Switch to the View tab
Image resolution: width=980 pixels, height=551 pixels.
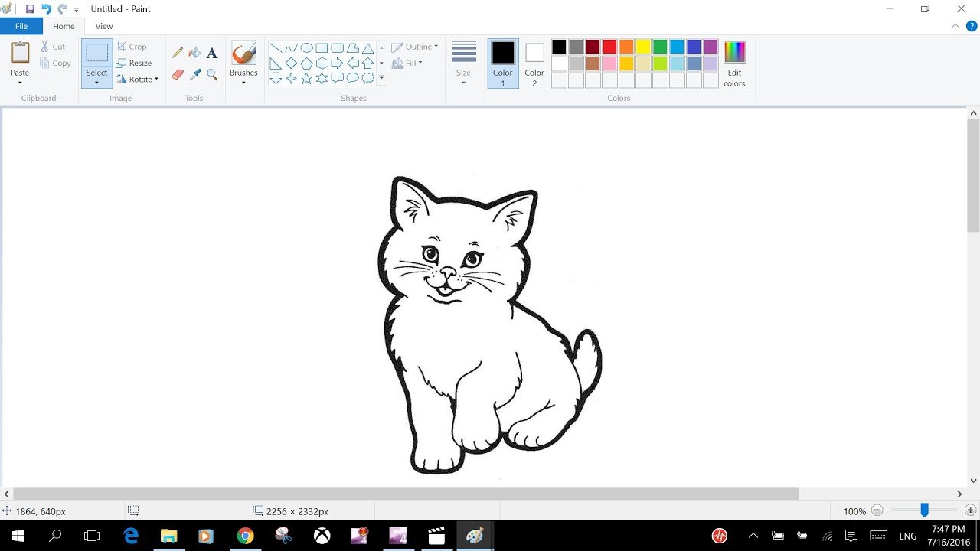[x=104, y=26]
